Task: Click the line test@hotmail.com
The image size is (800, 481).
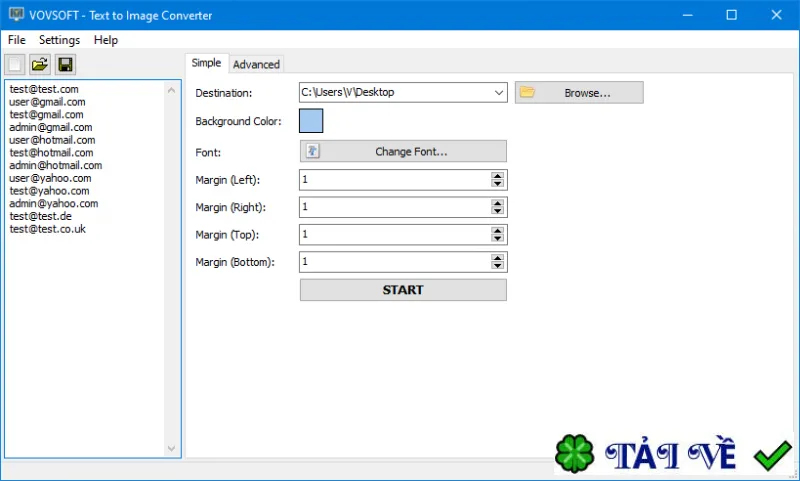Action: [x=51, y=153]
